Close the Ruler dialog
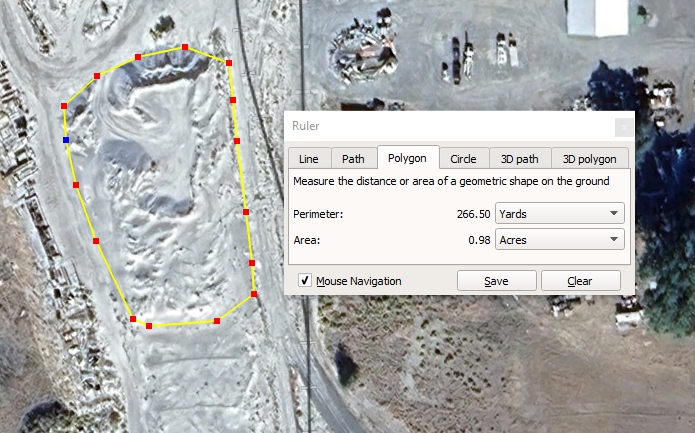This screenshot has height=433, width=695. click(623, 127)
